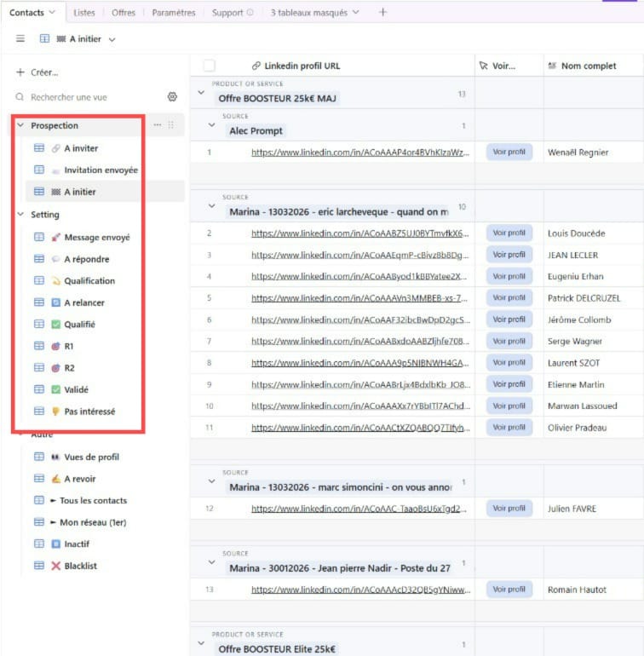Viewport: 644px width, 656px height.
Task: Collapse the Marina marc simoncini source group
Action: (x=212, y=481)
